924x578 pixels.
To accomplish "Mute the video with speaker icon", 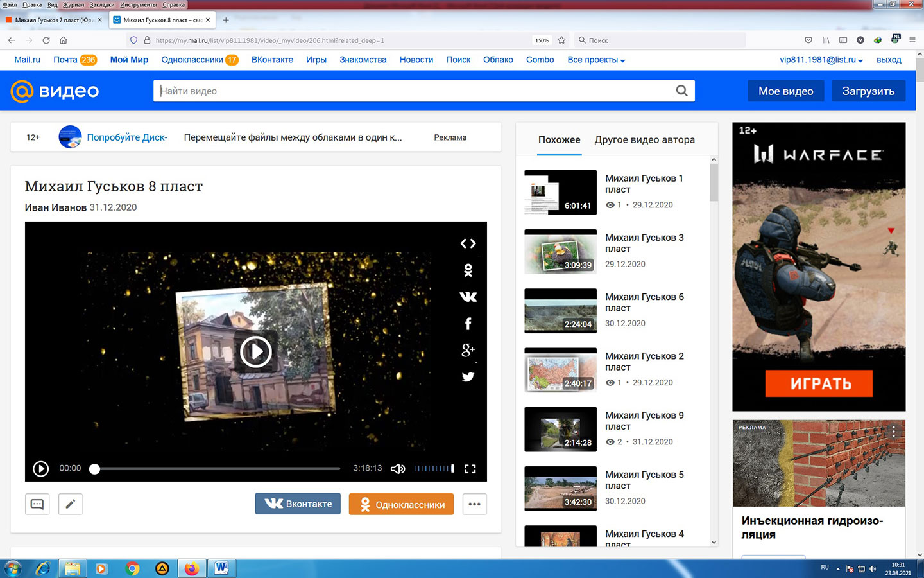I will pos(398,469).
